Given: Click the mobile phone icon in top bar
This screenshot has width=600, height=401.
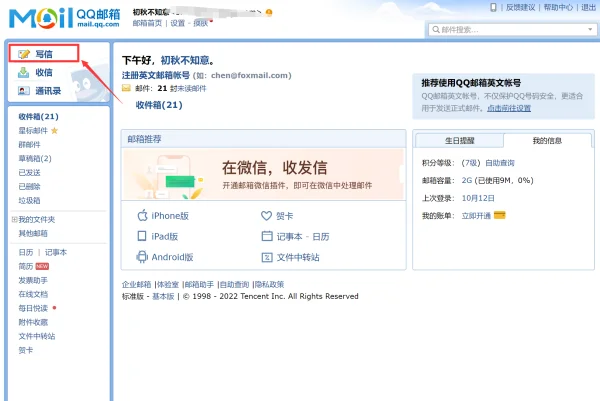Looking at the screenshot, I should click(x=494, y=7).
